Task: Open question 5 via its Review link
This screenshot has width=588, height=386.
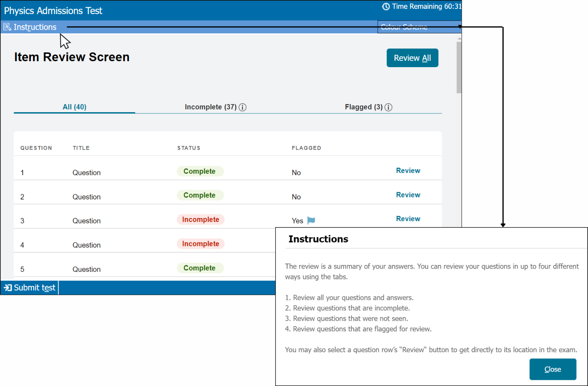Action: (x=408, y=268)
